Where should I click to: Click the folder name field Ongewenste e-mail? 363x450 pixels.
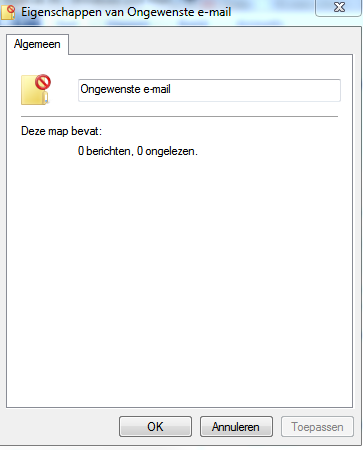(209, 90)
